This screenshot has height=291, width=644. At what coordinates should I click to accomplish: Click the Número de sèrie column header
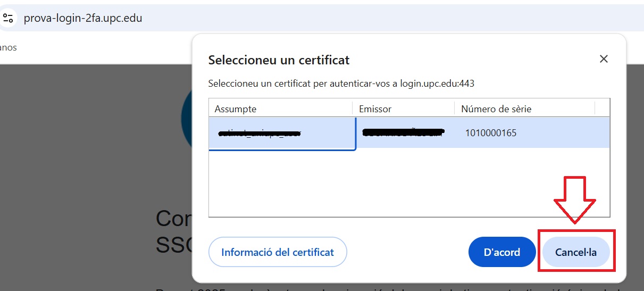pyautogui.click(x=496, y=109)
